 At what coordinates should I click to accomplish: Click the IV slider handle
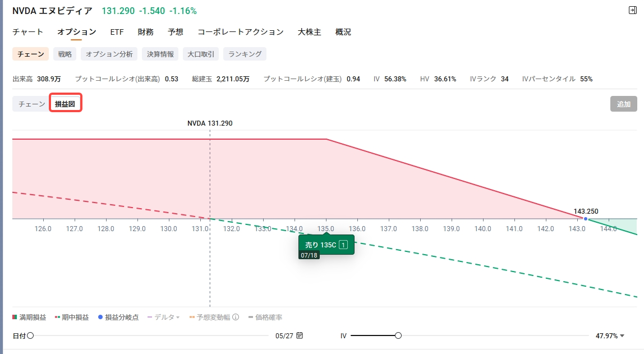(x=398, y=335)
